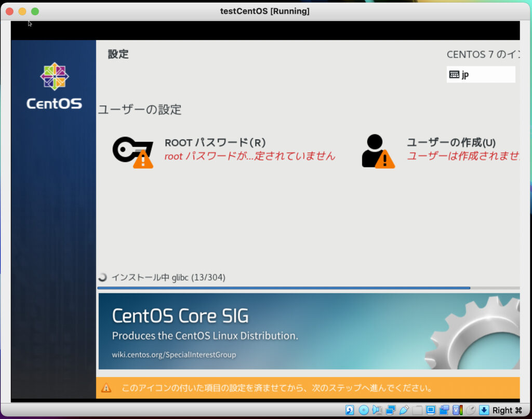
Task: Close the testCentOS VM window
Action: click(9, 11)
